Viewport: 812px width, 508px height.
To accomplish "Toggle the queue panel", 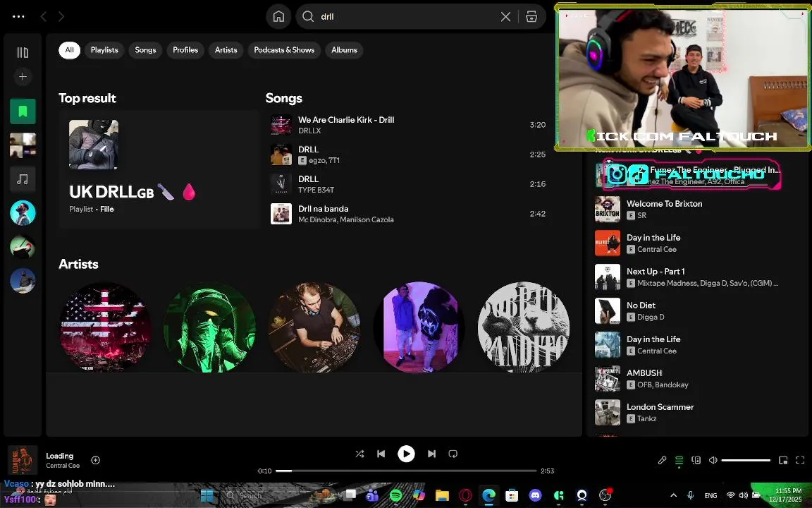I will point(679,460).
